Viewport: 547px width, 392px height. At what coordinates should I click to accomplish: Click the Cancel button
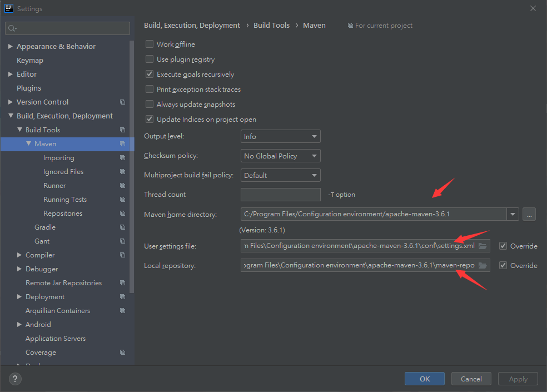coord(471,379)
